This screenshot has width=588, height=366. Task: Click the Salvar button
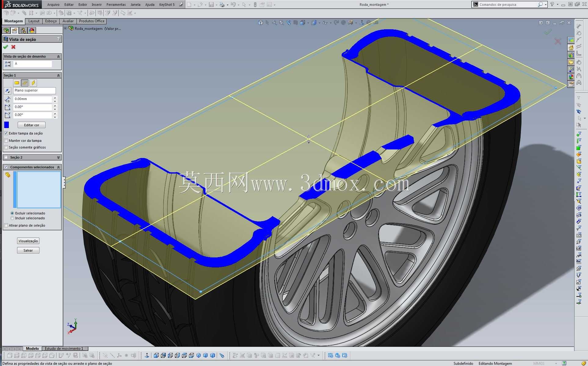(28, 250)
